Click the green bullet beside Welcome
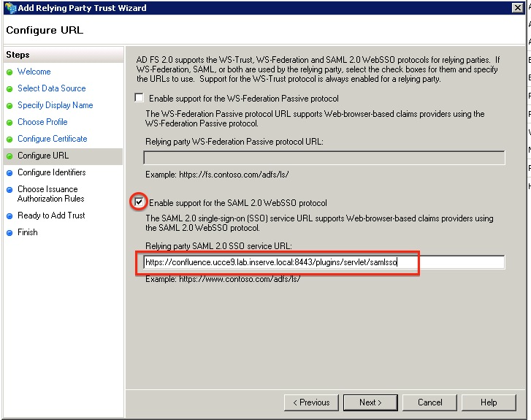The image size is (531, 420). [9, 72]
